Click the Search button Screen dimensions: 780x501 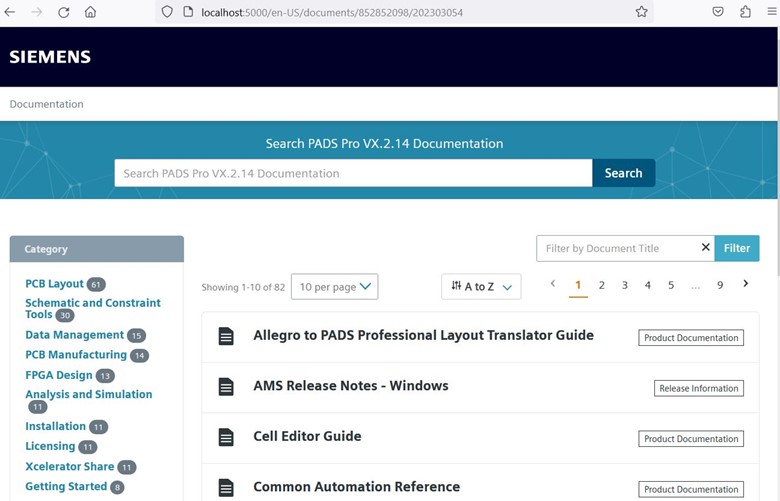(623, 173)
